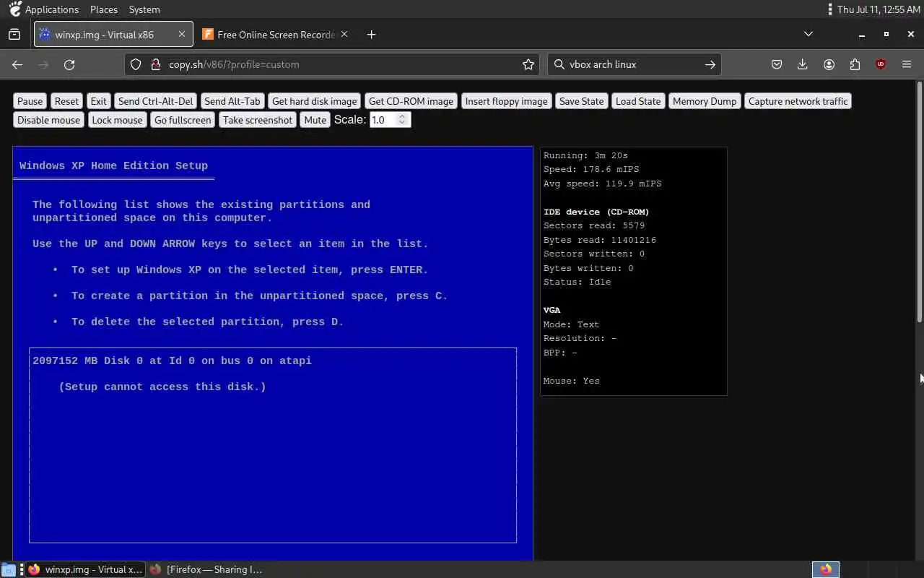This screenshot has width=924, height=578.
Task: Click the GNOME foot logo icon
Action: point(14,9)
